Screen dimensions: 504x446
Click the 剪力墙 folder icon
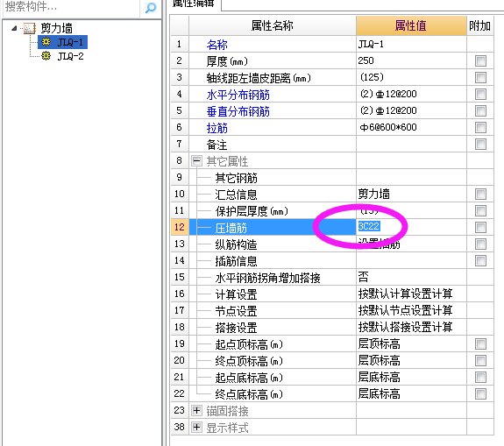(x=30, y=28)
